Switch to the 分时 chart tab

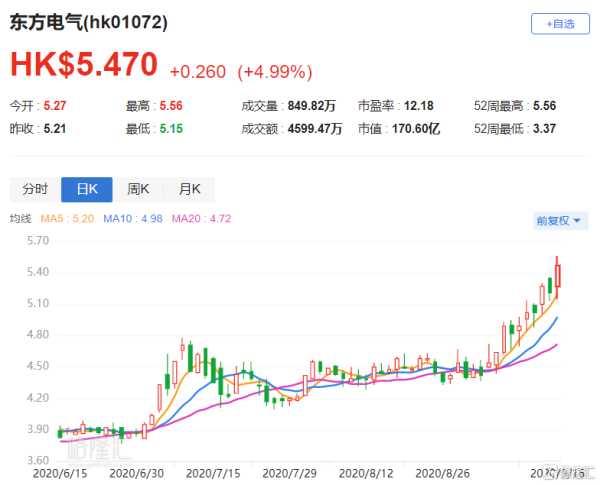click(35, 189)
